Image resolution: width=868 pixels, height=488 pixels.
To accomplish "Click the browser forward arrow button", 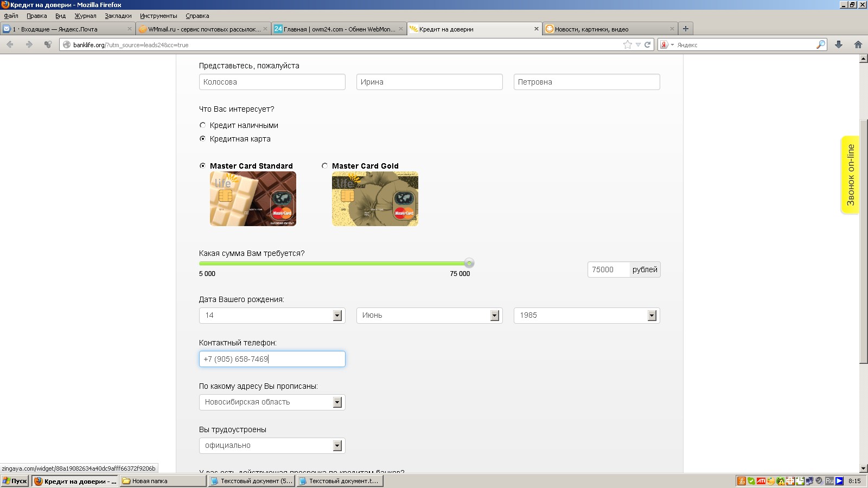I will pyautogui.click(x=29, y=44).
